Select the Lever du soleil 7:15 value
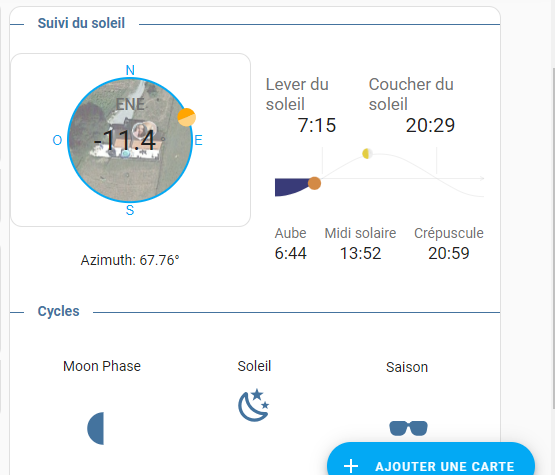The width and height of the screenshot is (555, 475). coord(316,125)
